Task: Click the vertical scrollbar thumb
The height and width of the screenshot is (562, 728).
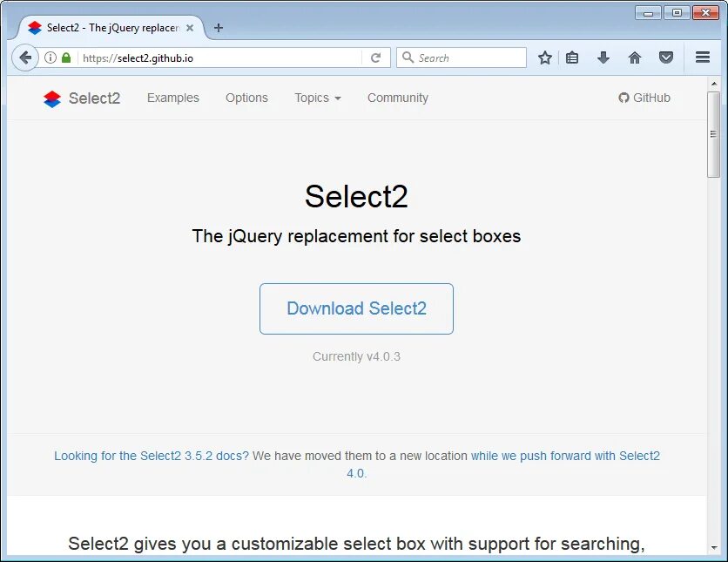Action: (713, 134)
